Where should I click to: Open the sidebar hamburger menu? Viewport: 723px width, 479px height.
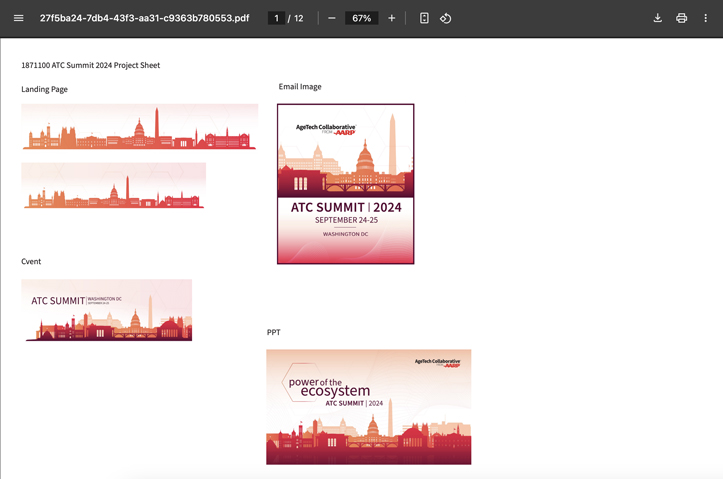coord(18,18)
